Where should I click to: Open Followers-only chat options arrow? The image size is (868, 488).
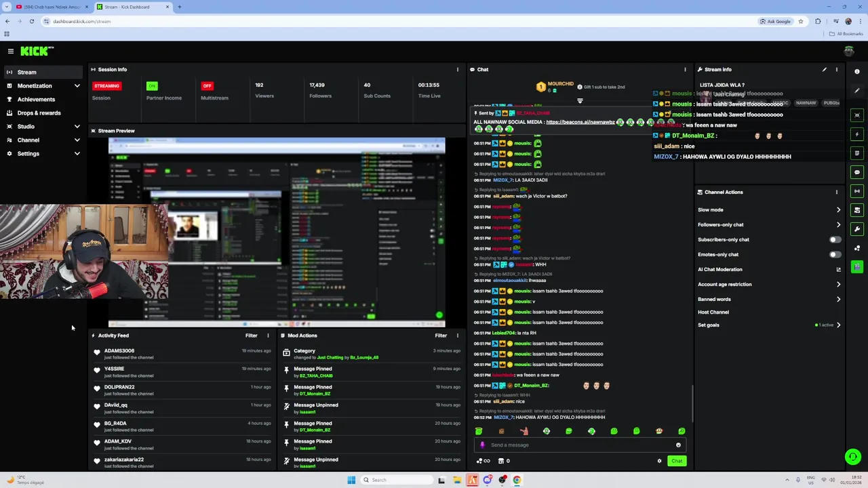pyautogui.click(x=839, y=224)
